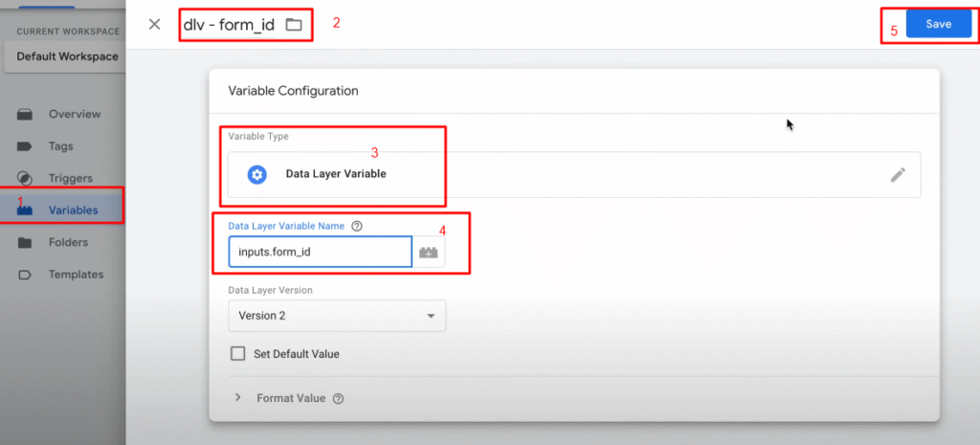Select Variables in the left navigation
The image size is (980, 445).
[73, 210]
